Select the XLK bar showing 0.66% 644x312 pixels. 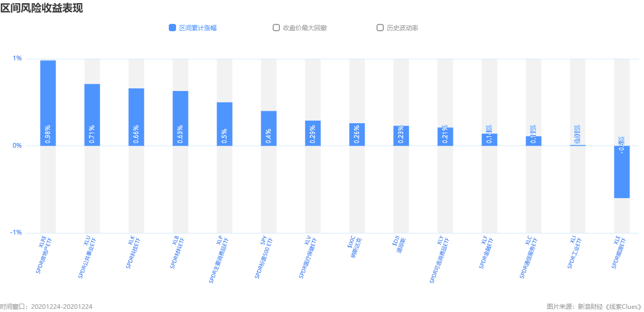point(136,117)
